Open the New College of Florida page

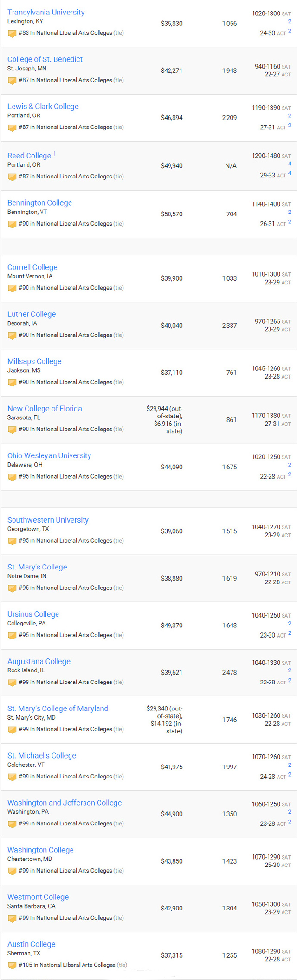tap(45, 409)
